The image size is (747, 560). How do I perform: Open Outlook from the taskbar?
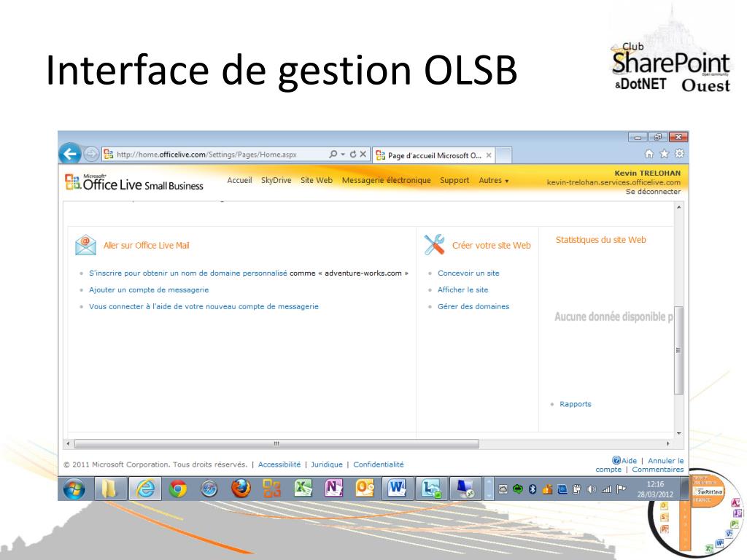(x=365, y=489)
